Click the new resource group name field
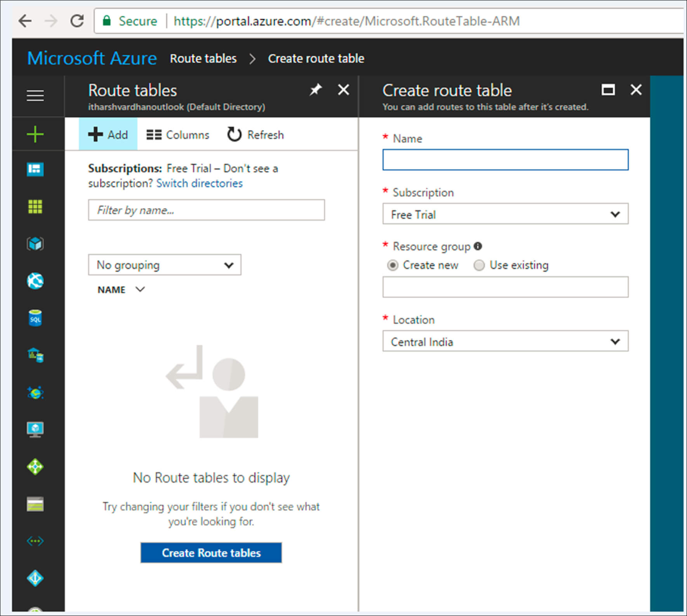Viewport: 687px width, 616px height. tap(505, 287)
